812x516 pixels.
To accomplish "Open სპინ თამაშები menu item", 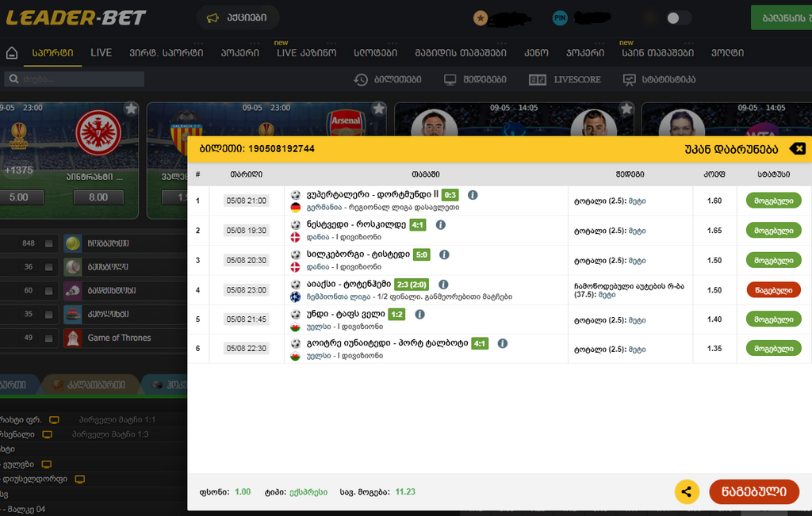I will [x=657, y=53].
